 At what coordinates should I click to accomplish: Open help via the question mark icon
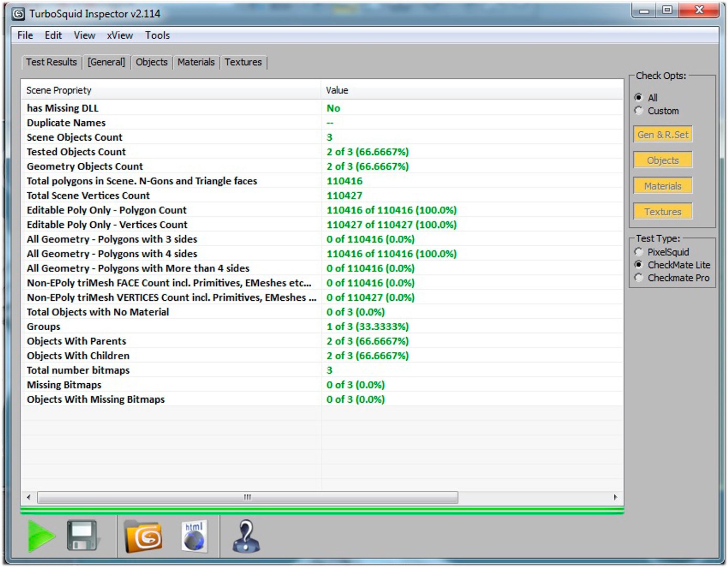tap(246, 536)
